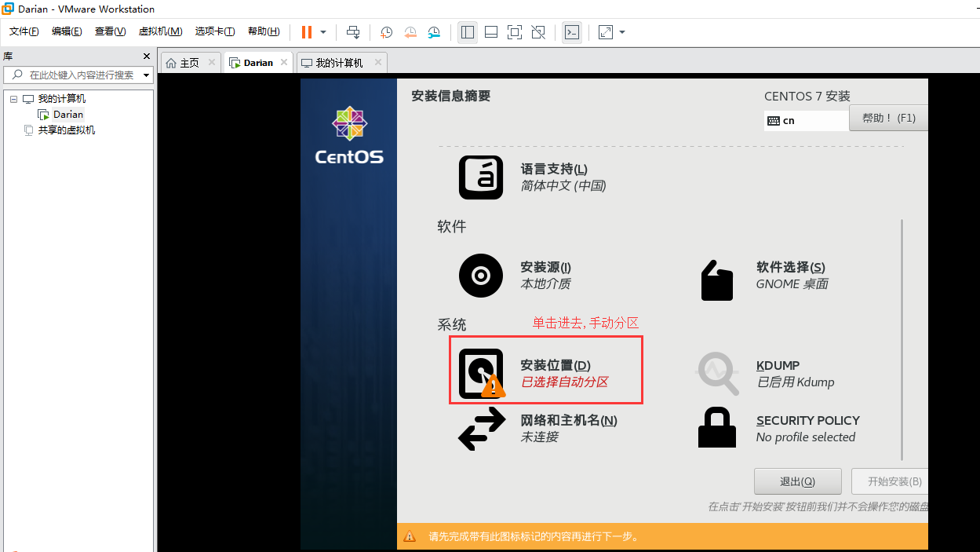This screenshot has width=980, height=552.
Task: Open the 文件(F) menu
Action: (24, 31)
